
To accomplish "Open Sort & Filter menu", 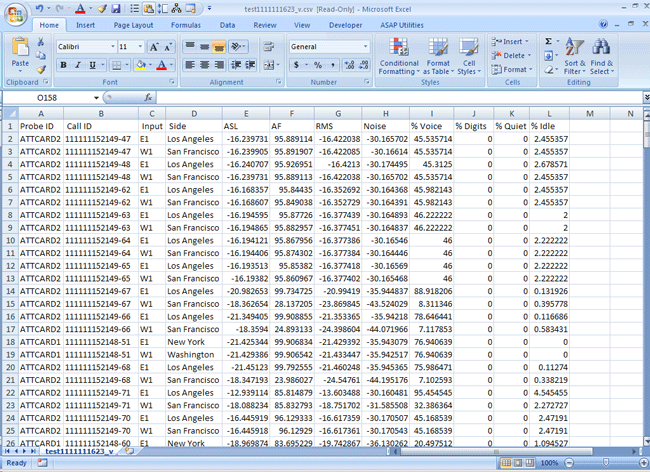I will click(575, 56).
